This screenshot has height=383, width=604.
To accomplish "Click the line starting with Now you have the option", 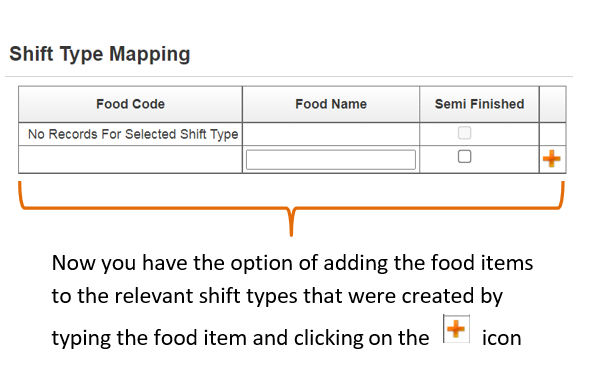I will [x=292, y=263].
